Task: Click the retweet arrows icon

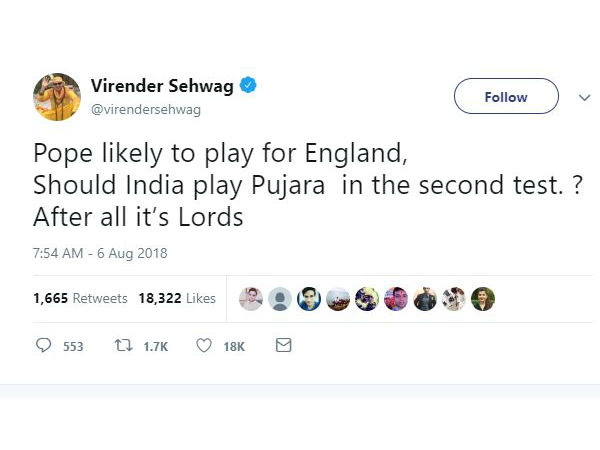Action: [x=124, y=346]
